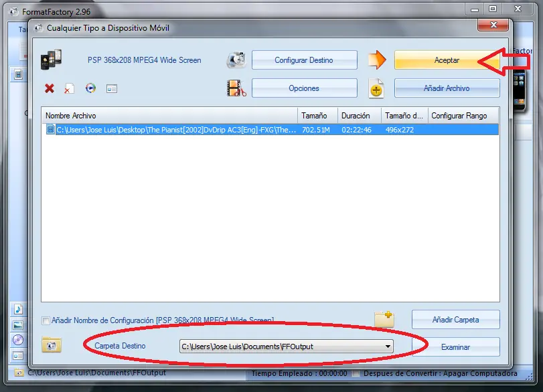This screenshot has width=543, height=392.
Task: Click the dialog title bar icon
Action: 38,27
